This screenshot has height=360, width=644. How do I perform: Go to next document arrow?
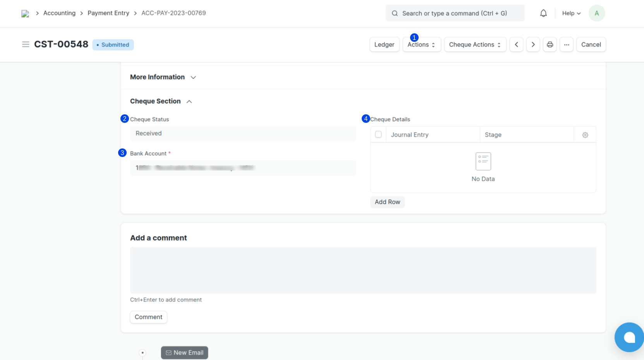pyautogui.click(x=533, y=45)
